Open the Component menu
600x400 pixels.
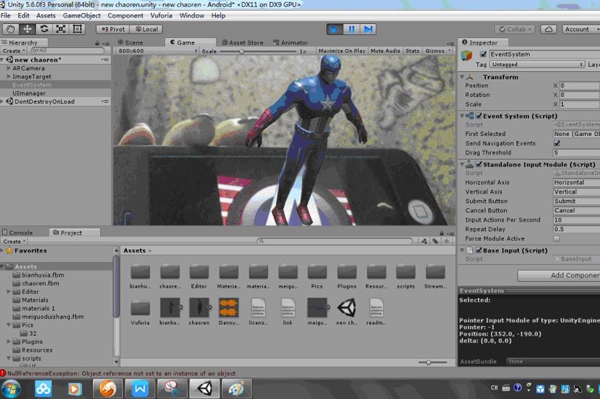coord(125,16)
